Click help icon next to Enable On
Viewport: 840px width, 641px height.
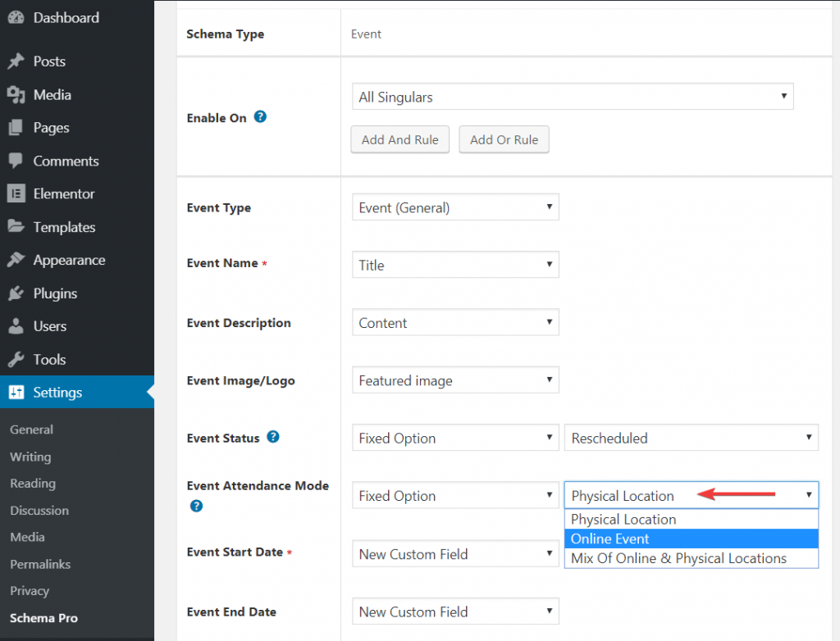click(260, 117)
